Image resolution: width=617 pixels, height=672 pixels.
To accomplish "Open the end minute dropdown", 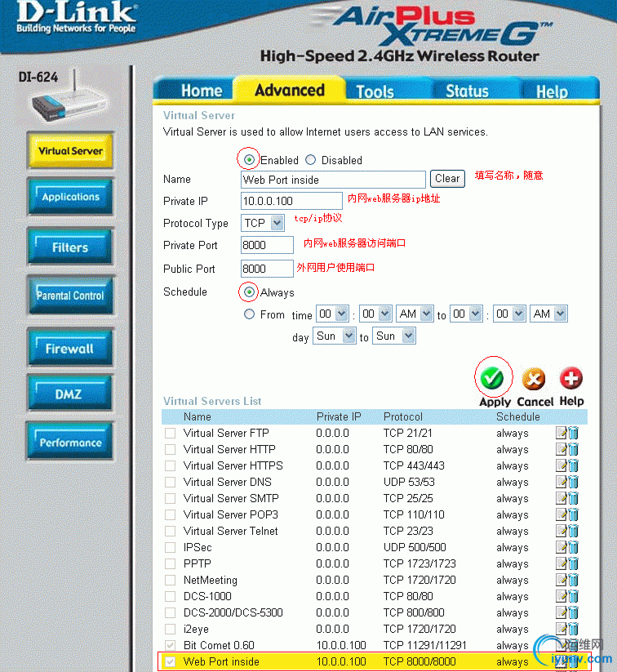I will pos(509,314).
